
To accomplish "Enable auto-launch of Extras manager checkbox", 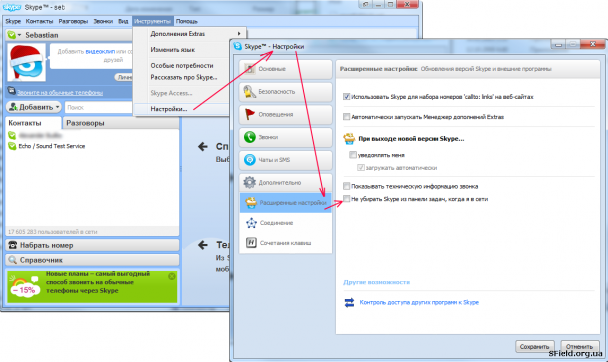I will (347, 116).
